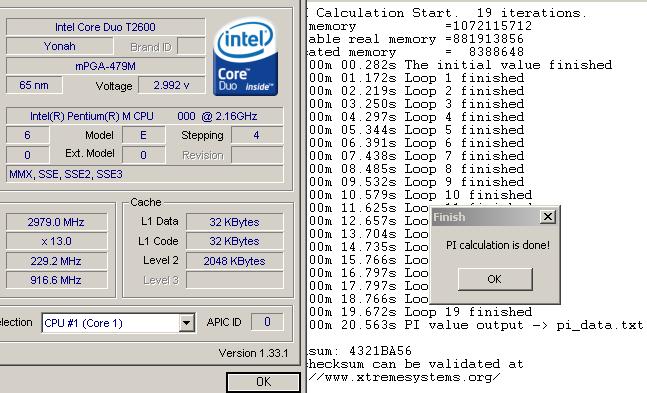
Task: Click the Loop 1 finished line
Action: point(416,78)
